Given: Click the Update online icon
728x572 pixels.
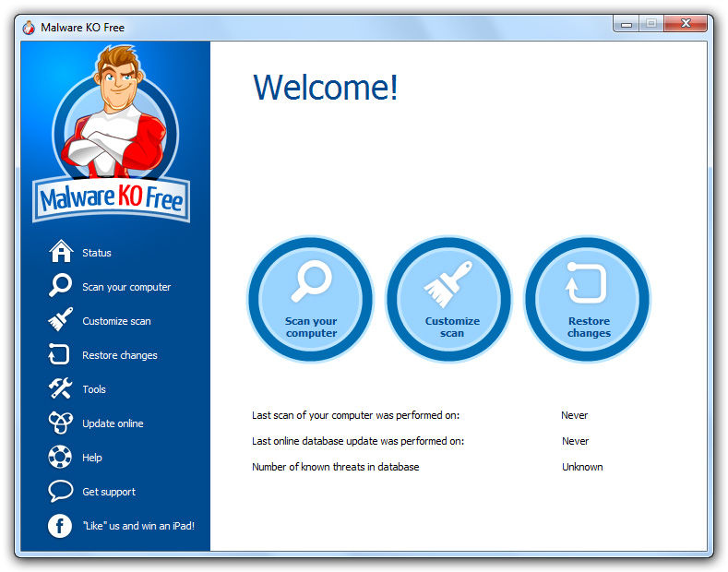Looking at the screenshot, I should point(60,423).
